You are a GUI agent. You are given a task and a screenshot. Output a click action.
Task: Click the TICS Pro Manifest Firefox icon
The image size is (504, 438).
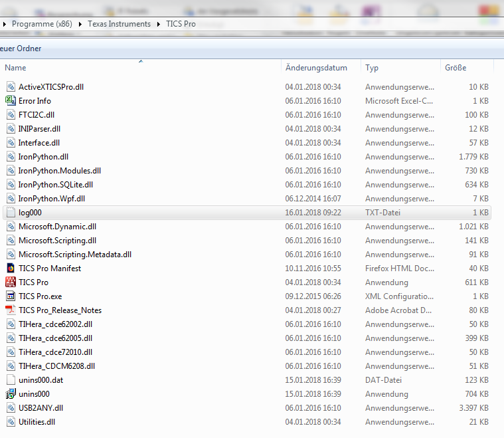11,269
